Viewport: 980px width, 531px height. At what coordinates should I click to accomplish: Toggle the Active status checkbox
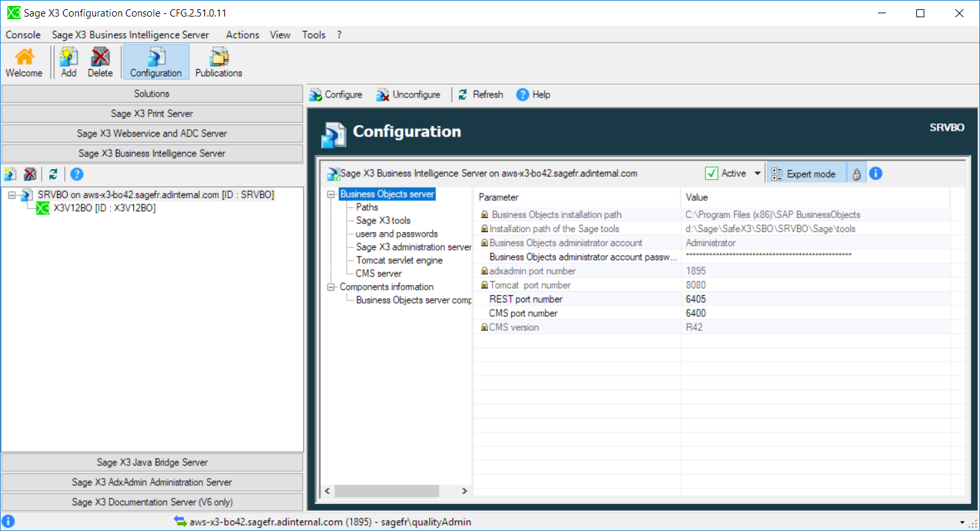click(711, 172)
